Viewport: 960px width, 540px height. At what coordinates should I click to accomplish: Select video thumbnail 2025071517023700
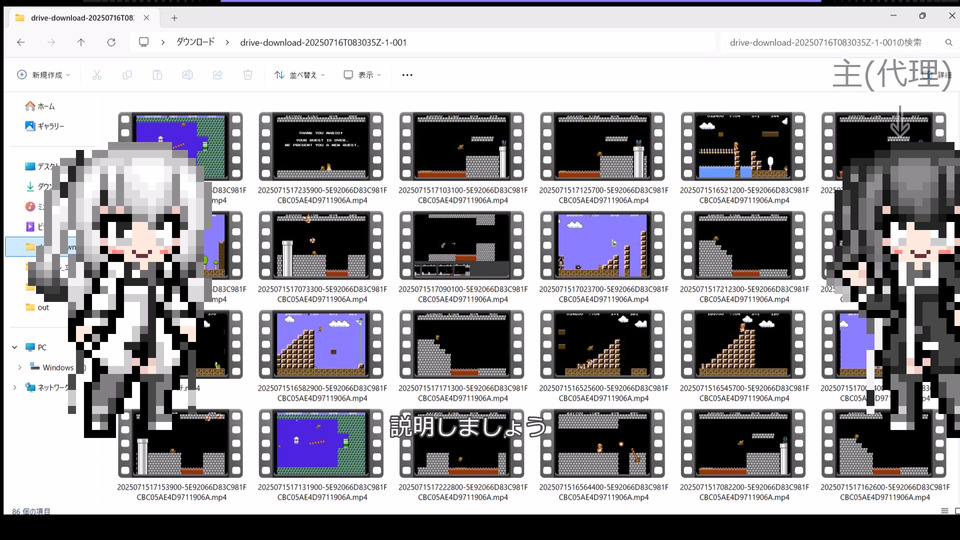(603, 246)
